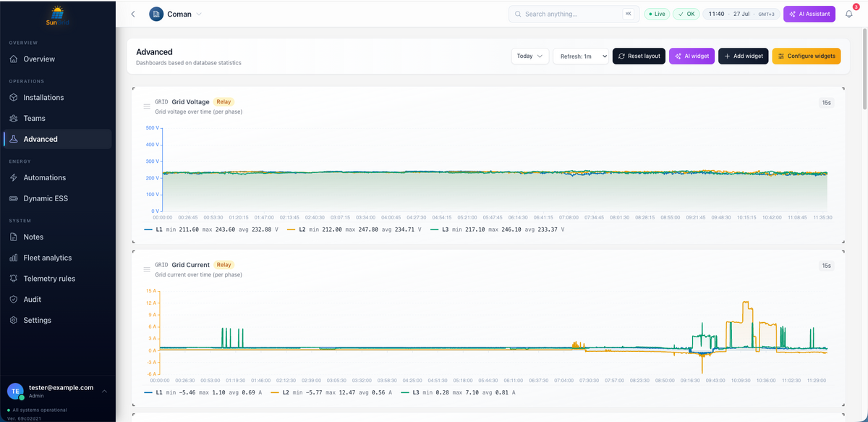Click the Reset layout button
This screenshot has height=422, width=868.
click(639, 56)
